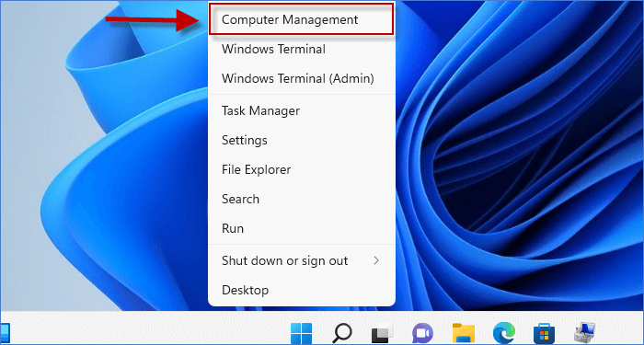Open the Run dialog entry
The width and height of the screenshot is (644, 345).
tap(302, 228)
